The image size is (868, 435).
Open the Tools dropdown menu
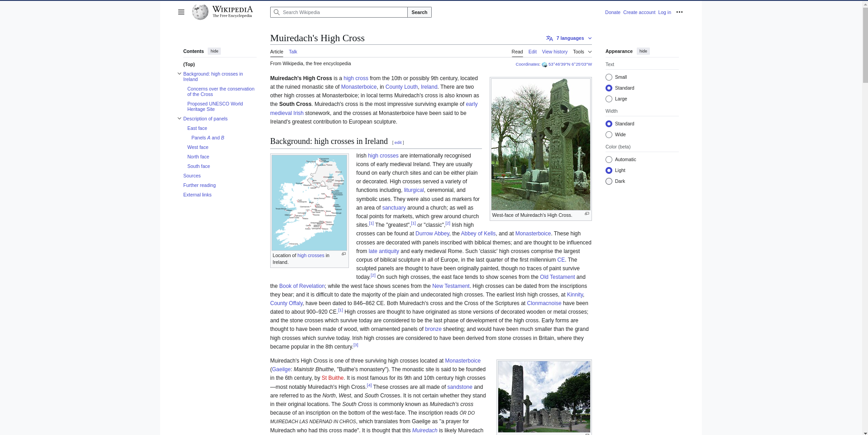582,52
